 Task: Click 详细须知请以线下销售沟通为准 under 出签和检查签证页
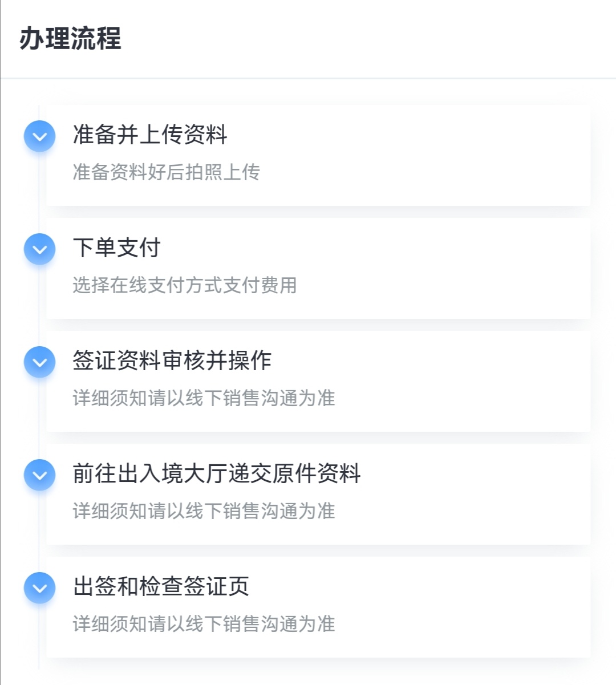point(204,623)
